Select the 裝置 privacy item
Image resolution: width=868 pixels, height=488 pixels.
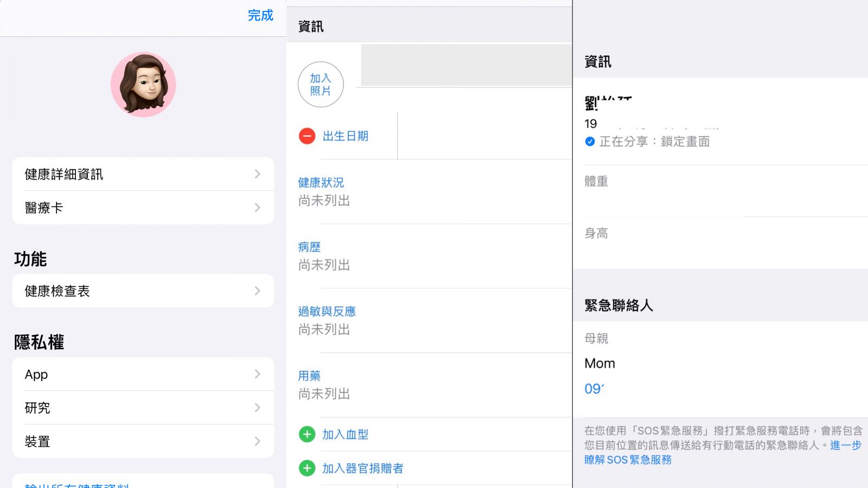coord(38,441)
